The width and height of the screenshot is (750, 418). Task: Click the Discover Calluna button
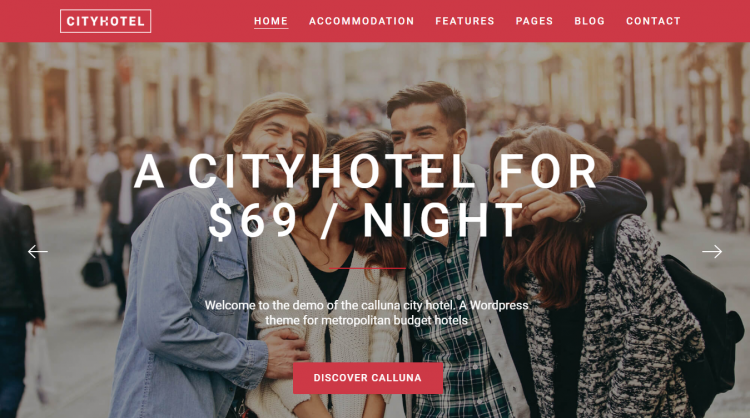(x=368, y=378)
